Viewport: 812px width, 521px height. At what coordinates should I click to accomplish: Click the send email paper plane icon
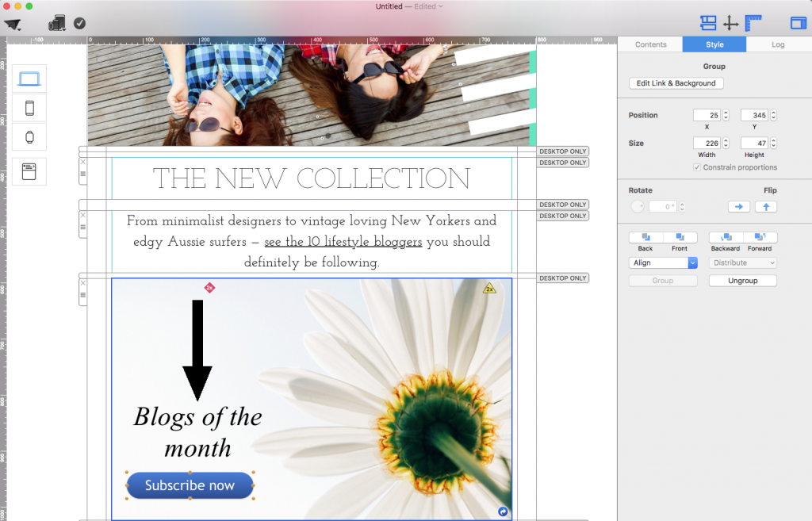(x=13, y=23)
